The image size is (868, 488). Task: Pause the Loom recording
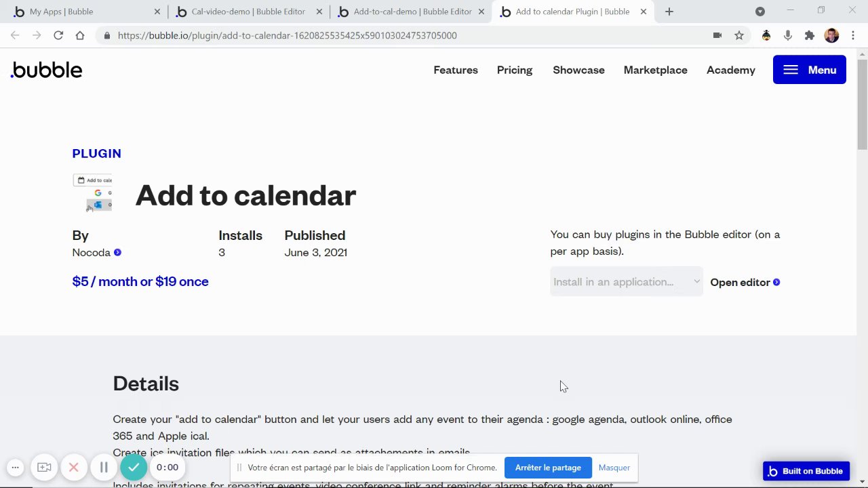pos(104,467)
